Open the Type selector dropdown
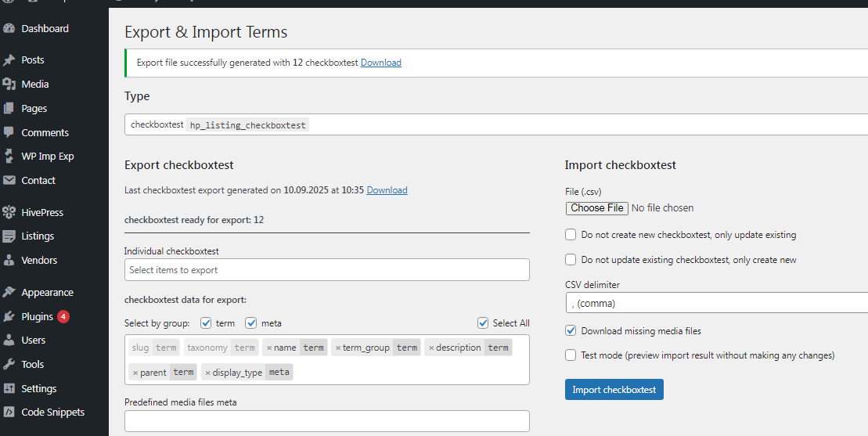Viewport: 868px width, 436px height. point(495,124)
